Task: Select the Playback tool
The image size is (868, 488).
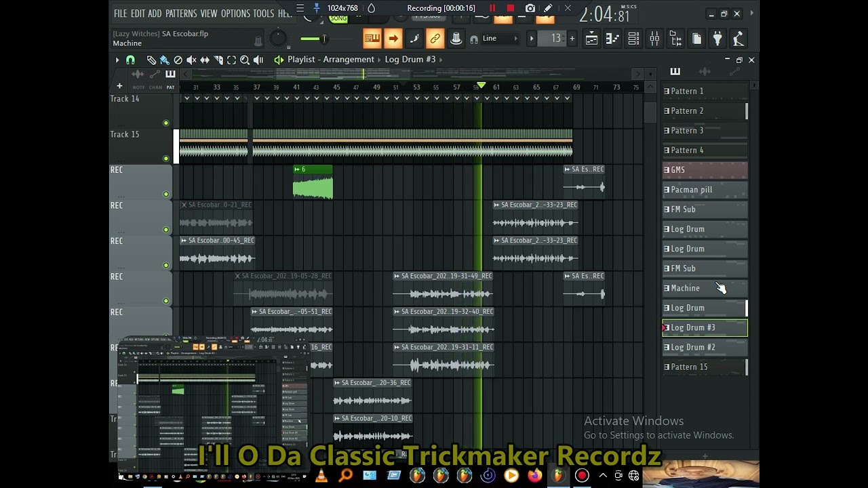Action: 258,60
